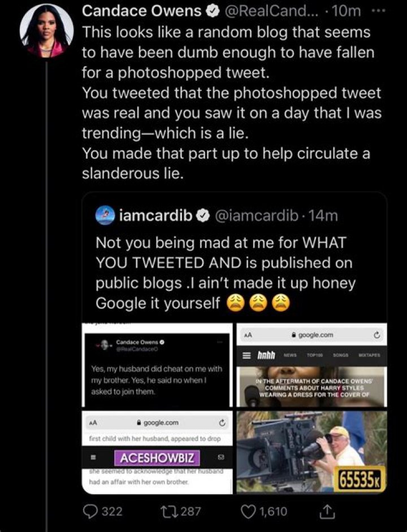Click the verified badge next to Candace Owens

pyautogui.click(x=213, y=10)
